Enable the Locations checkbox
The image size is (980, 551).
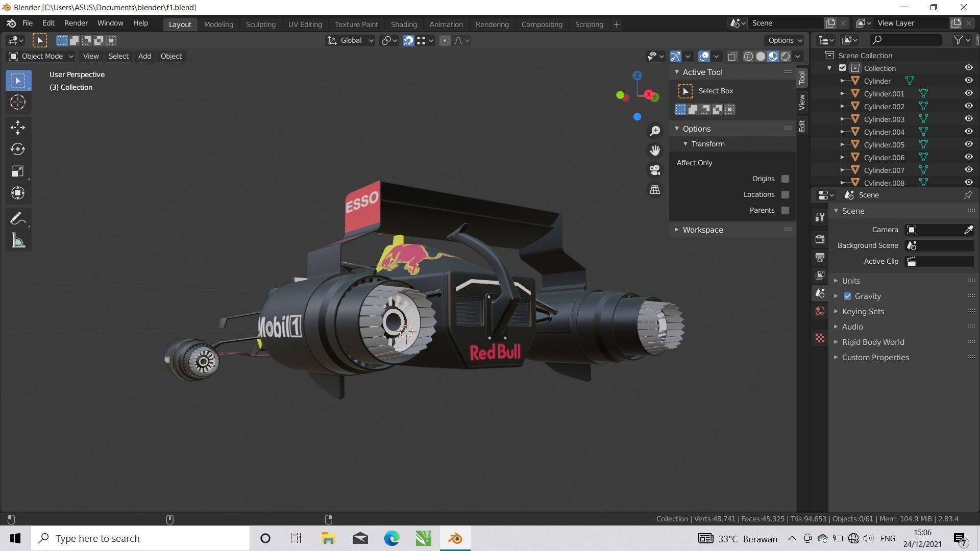pos(785,194)
